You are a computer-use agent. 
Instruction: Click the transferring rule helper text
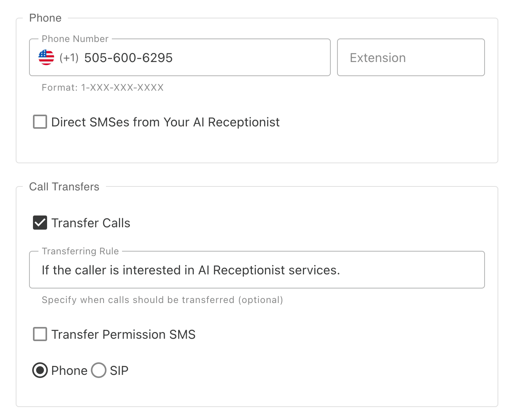pos(162,300)
